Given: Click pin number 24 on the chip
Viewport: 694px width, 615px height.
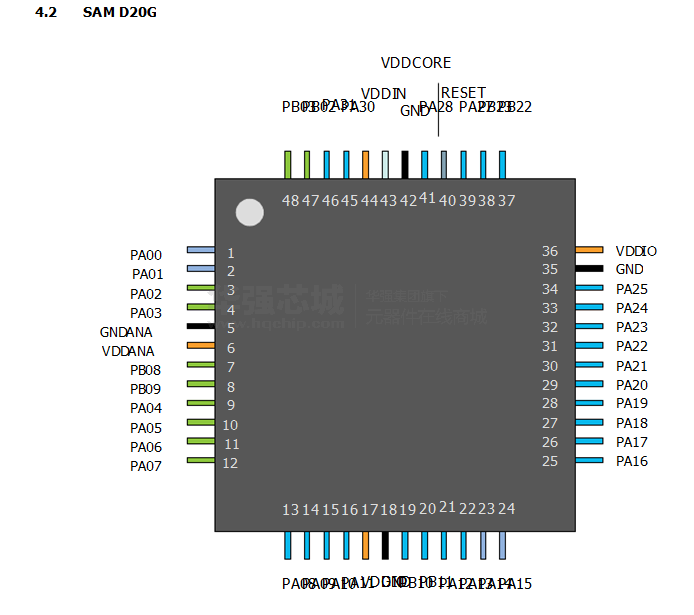Looking at the screenshot, I should (x=507, y=509).
